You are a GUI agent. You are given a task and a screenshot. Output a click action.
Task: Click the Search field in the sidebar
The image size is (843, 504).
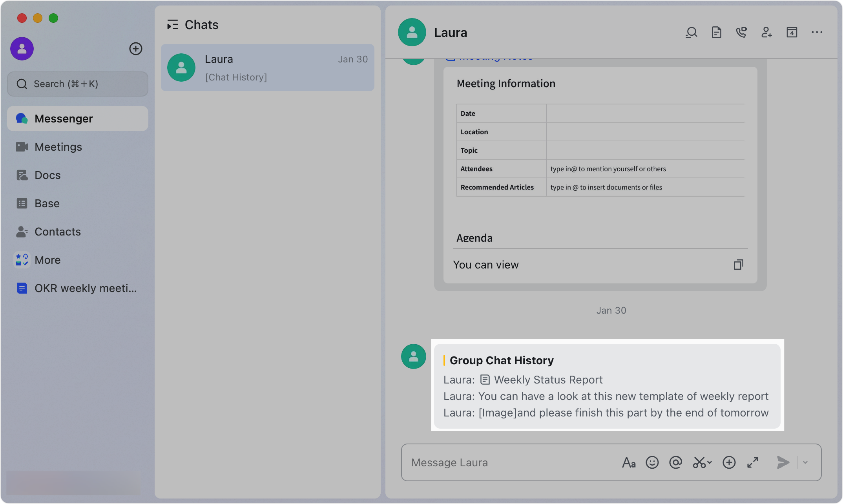point(78,84)
